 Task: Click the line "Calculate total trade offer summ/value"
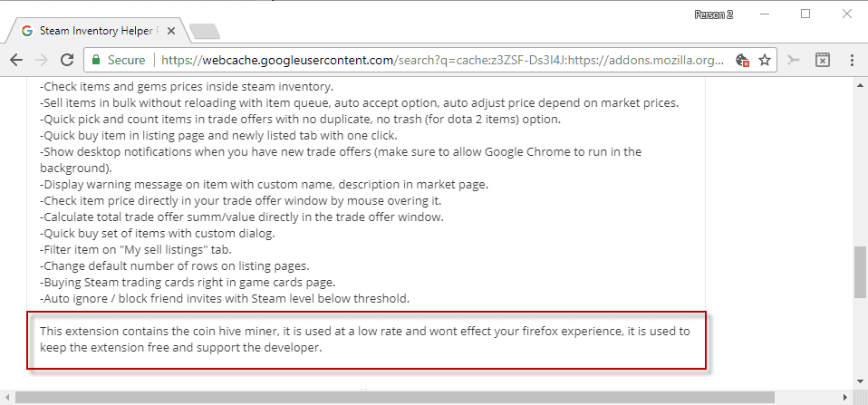[242, 217]
